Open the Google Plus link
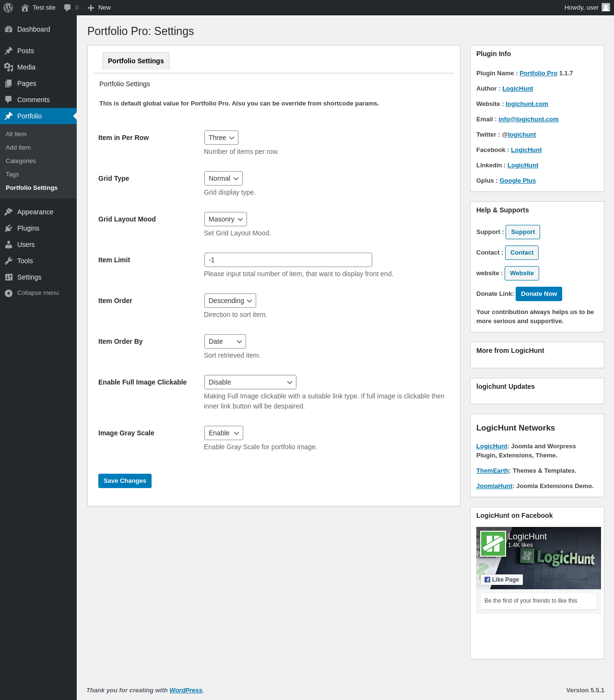The height and width of the screenshot is (700, 614). coord(518,181)
